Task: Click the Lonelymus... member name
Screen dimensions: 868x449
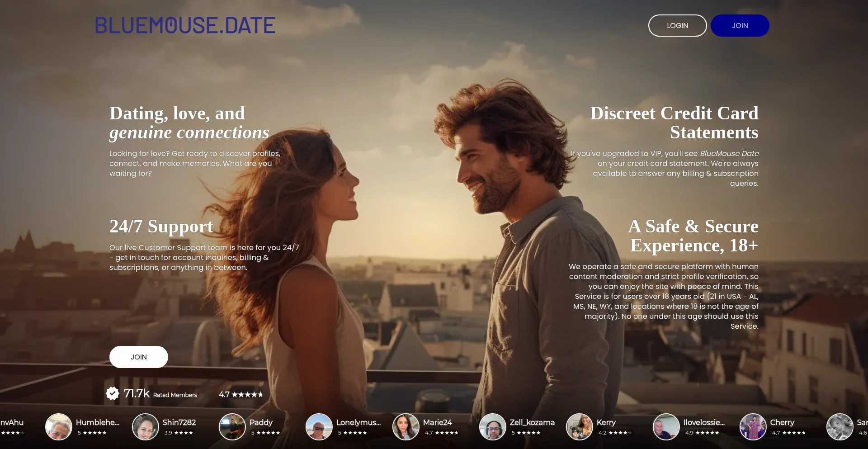Action: [x=359, y=422]
